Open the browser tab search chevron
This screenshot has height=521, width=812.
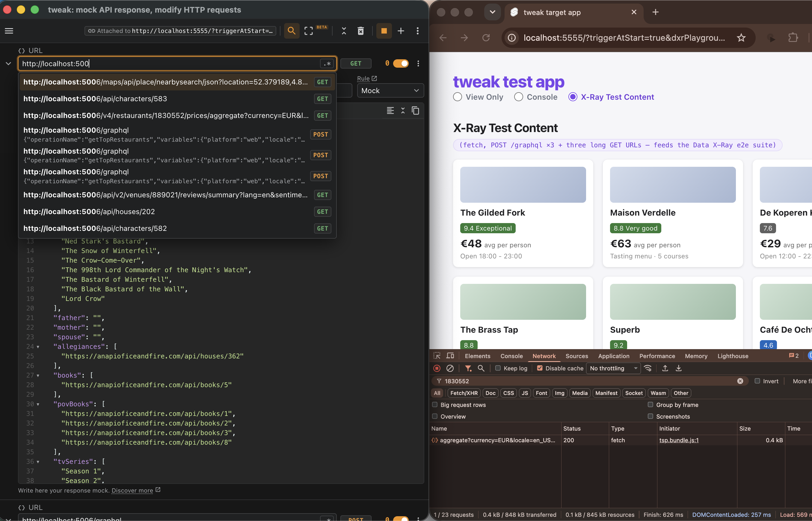493,12
